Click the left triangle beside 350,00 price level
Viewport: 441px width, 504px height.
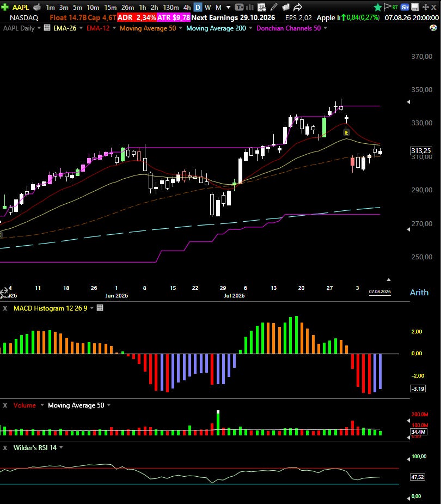[x=408, y=102]
